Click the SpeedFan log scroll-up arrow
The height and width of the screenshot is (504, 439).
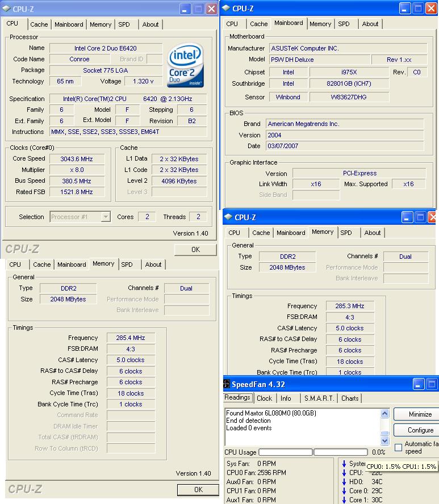point(384,413)
